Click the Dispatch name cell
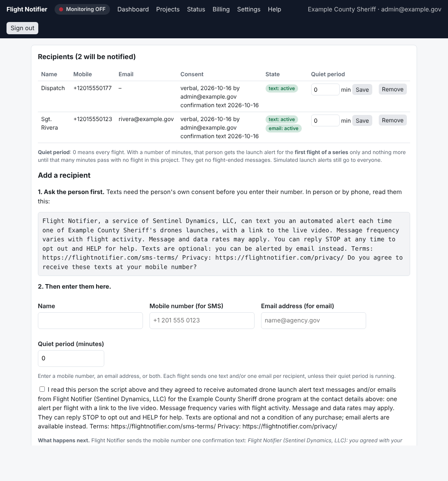Viewport: 448px width, 481px height. coord(53,88)
